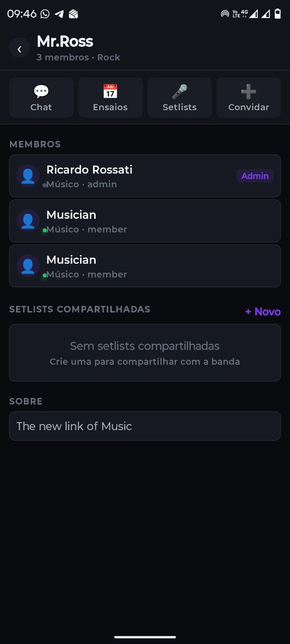This screenshot has height=644, width=290.
Task: Select the Setlists microphone icon
Action: (179, 91)
